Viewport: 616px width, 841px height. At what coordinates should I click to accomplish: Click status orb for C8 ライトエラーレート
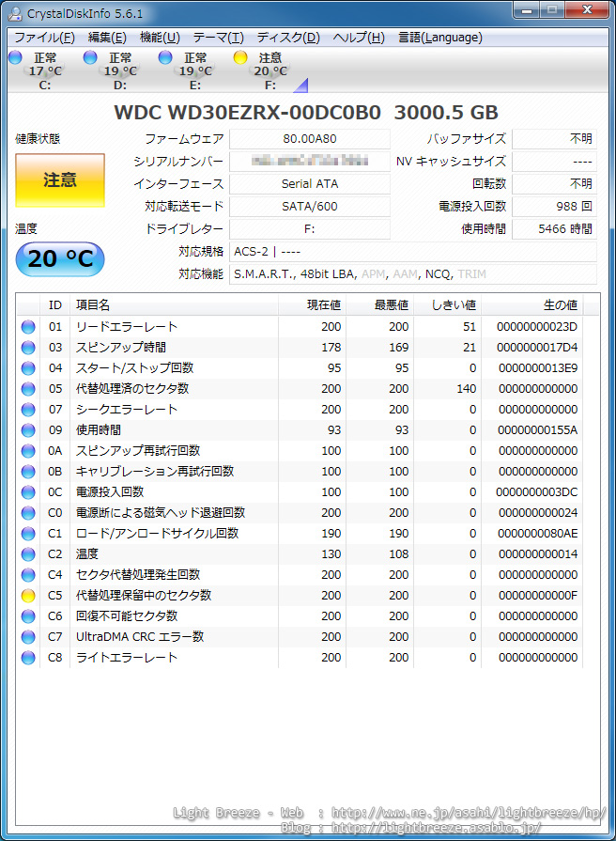pos(28,658)
